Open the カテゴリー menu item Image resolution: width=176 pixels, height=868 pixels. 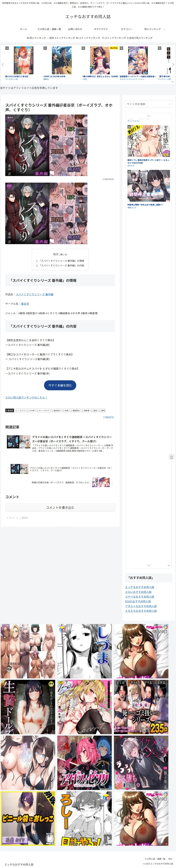(127, 29)
